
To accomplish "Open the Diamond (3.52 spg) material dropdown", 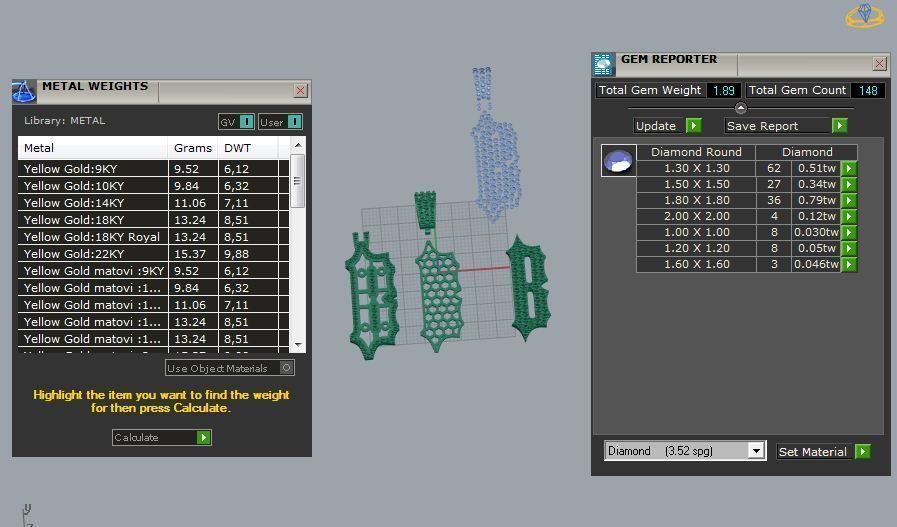I will (756, 451).
